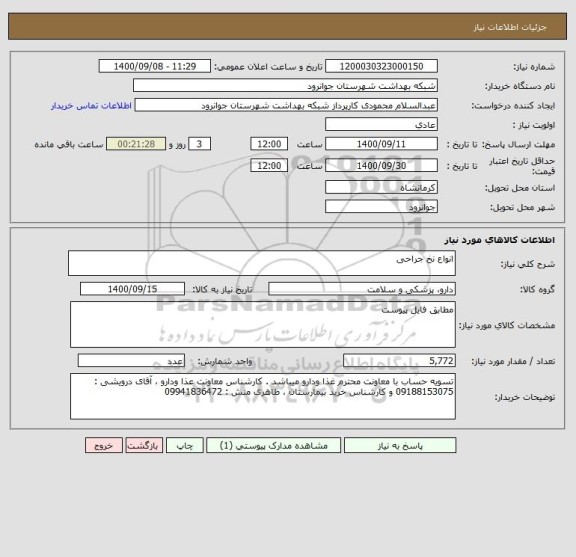Click the پاسخ به نیاز button
This screenshot has width=576, height=557.
pos(400,445)
